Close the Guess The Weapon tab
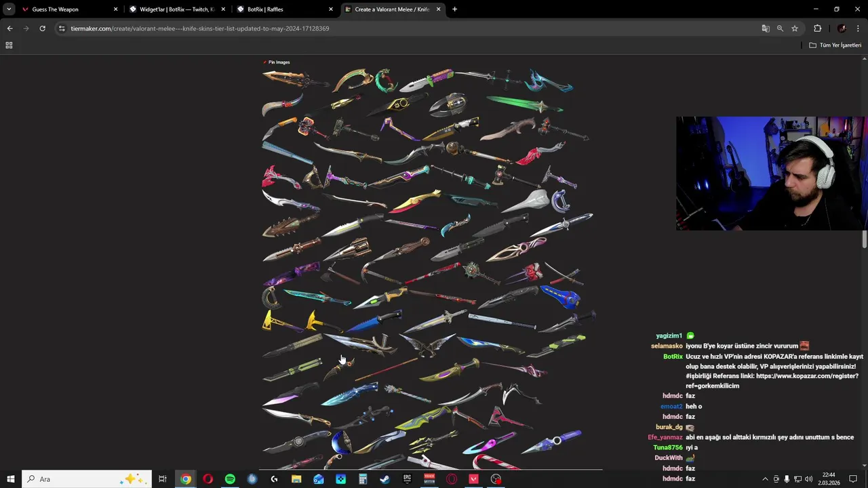 tap(115, 9)
